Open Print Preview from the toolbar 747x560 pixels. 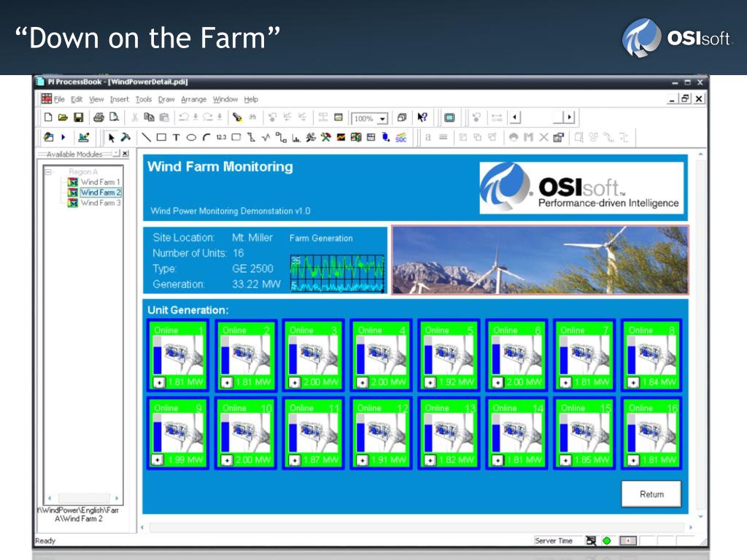[x=114, y=117]
